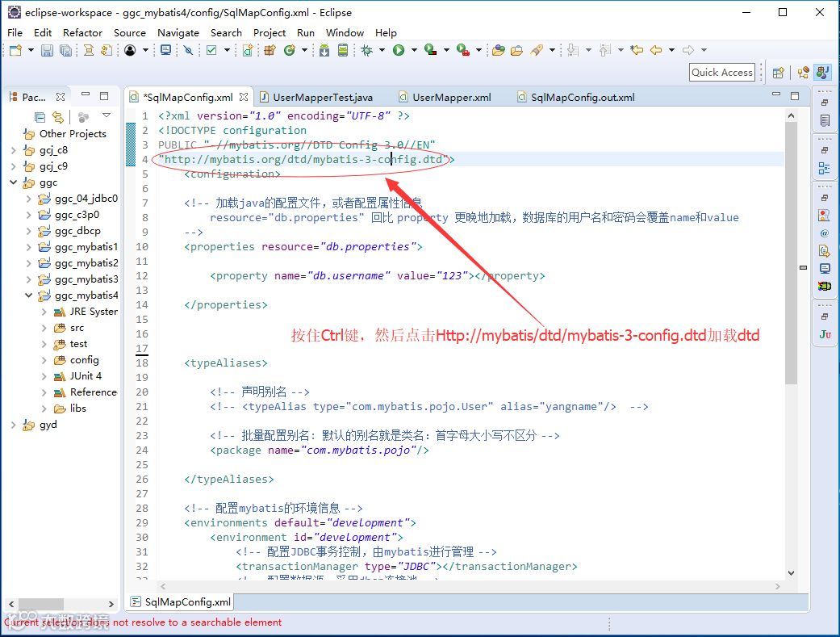Click the Run with Coverage icon

[430, 50]
